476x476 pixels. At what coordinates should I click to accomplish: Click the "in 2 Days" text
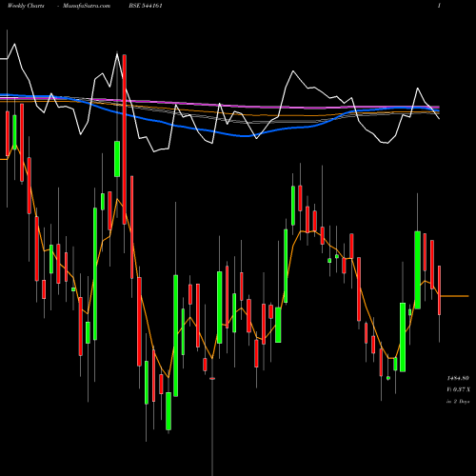point(458,402)
